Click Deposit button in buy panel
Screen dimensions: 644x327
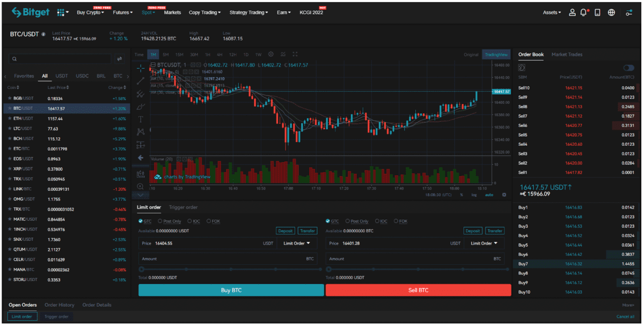click(286, 231)
